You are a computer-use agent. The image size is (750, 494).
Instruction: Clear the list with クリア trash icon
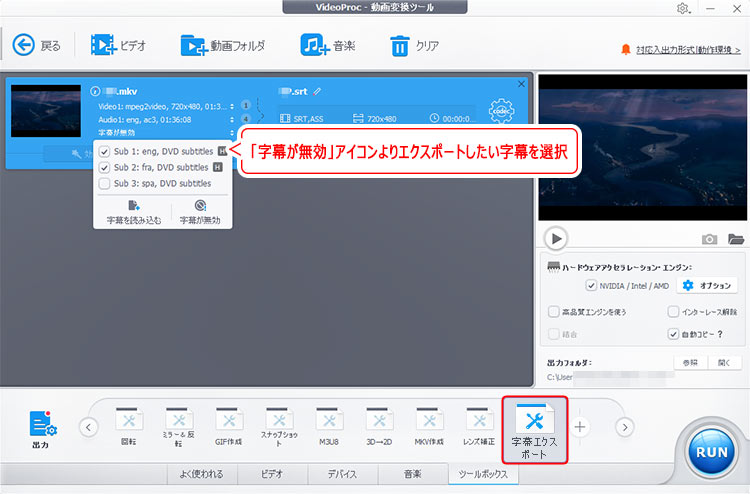point(414,45)
